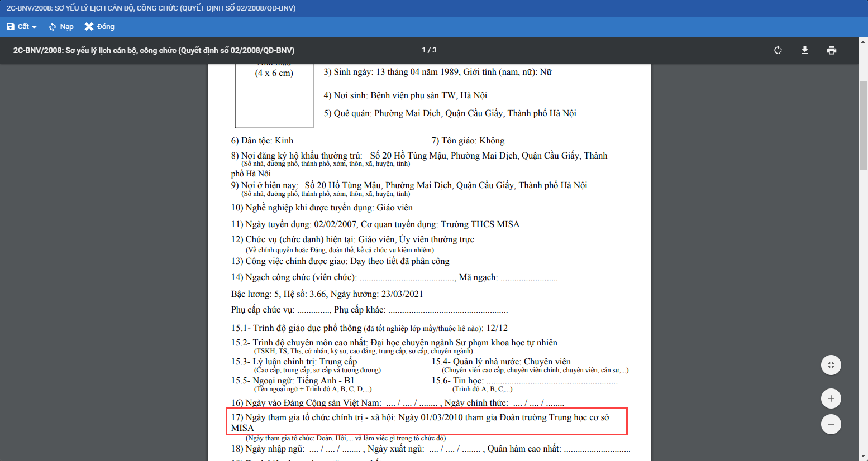Viewport: 868px width, 461px height.
Task: Download the PDF file
Action: click(805, 50)
